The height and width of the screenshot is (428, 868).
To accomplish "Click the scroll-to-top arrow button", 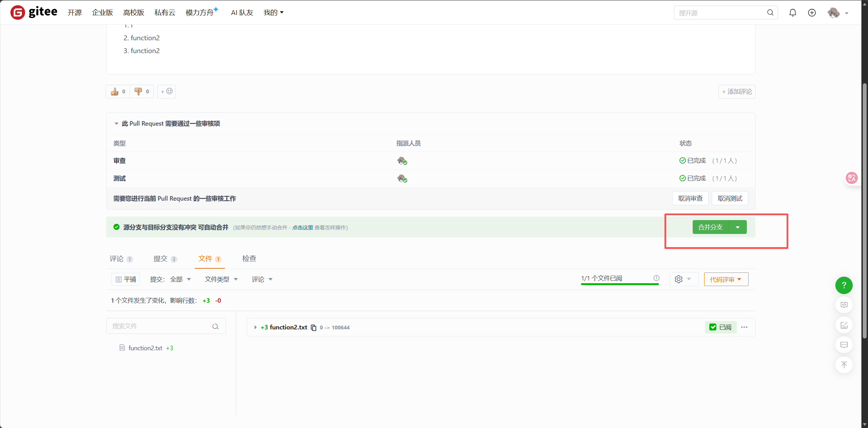I will pos(844,365).
